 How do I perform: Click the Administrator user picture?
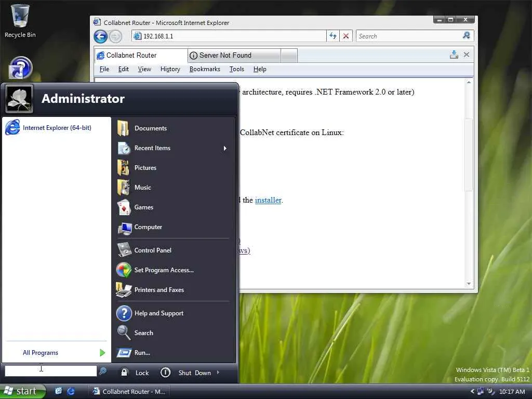pos(19,98)
